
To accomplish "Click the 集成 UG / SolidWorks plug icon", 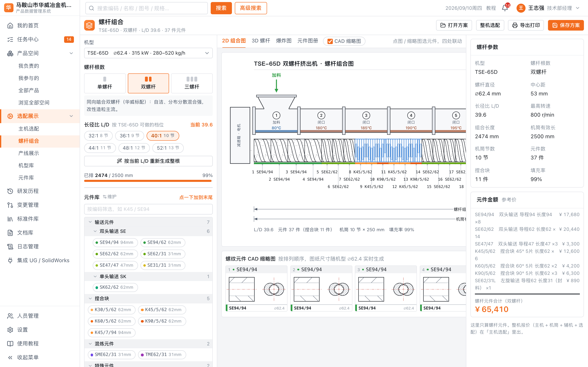I will click(10, 260).
